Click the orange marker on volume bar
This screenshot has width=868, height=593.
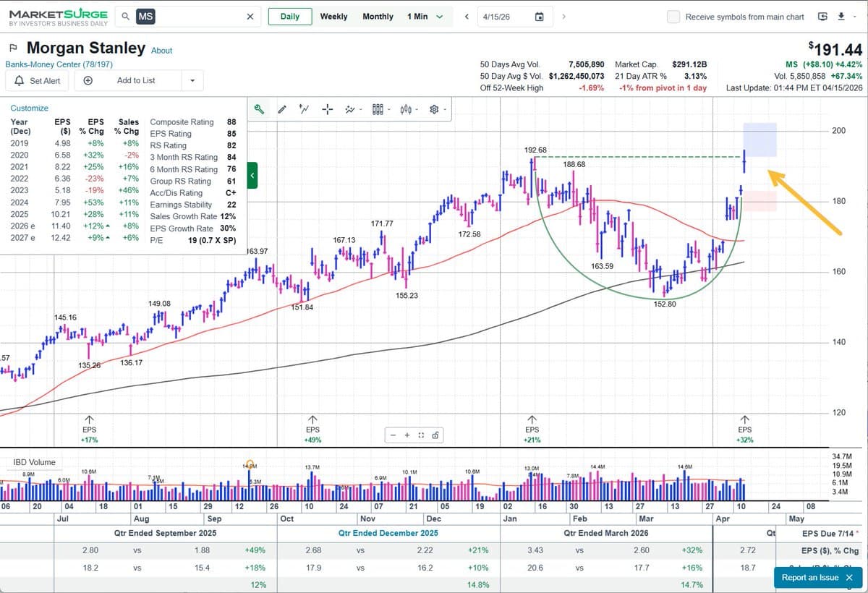[250, 464]
